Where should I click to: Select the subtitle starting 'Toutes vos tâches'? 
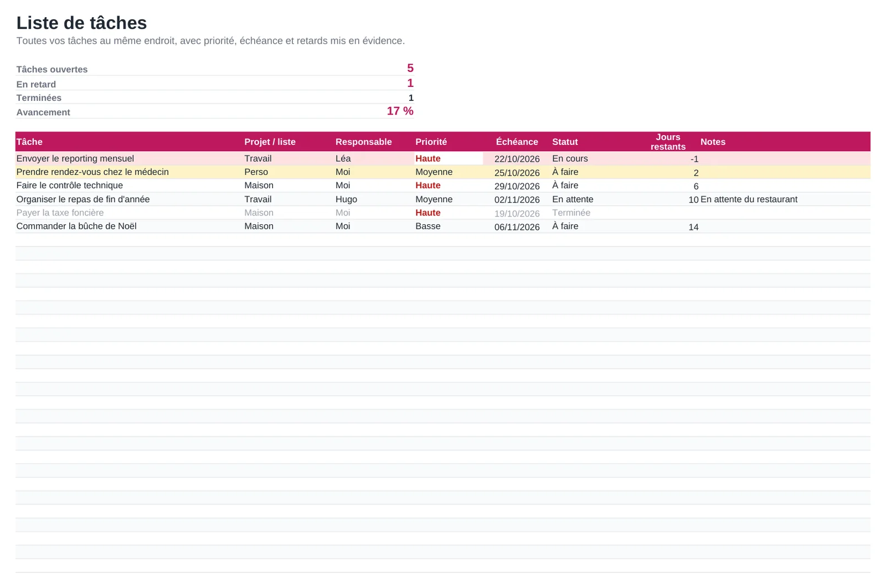pos(210,41)
